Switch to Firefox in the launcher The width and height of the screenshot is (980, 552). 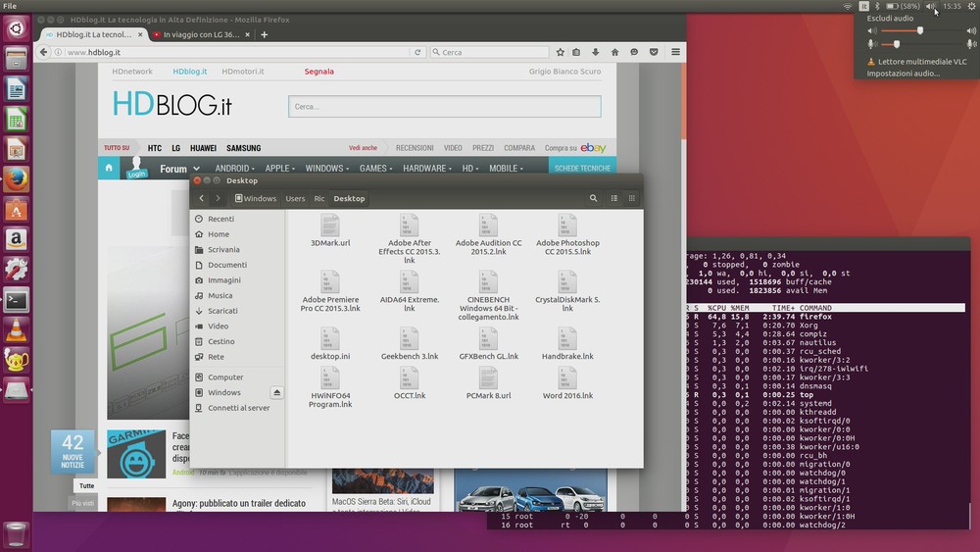coord(17,179)
